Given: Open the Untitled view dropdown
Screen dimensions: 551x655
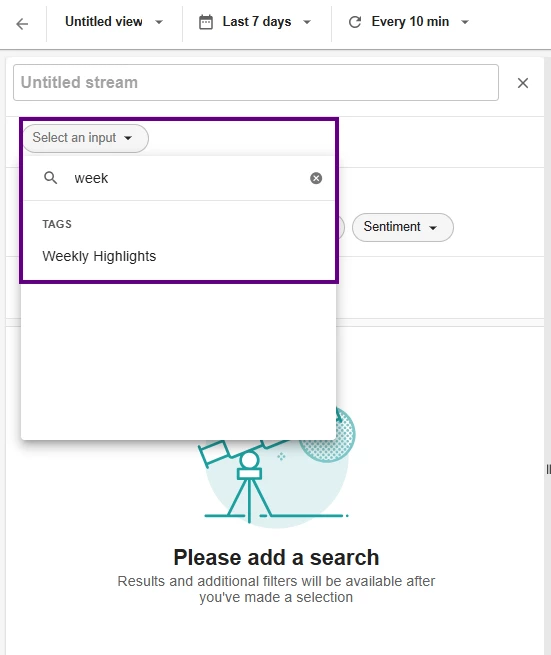Looking at the screenshot, I should (x=114, y=22).
